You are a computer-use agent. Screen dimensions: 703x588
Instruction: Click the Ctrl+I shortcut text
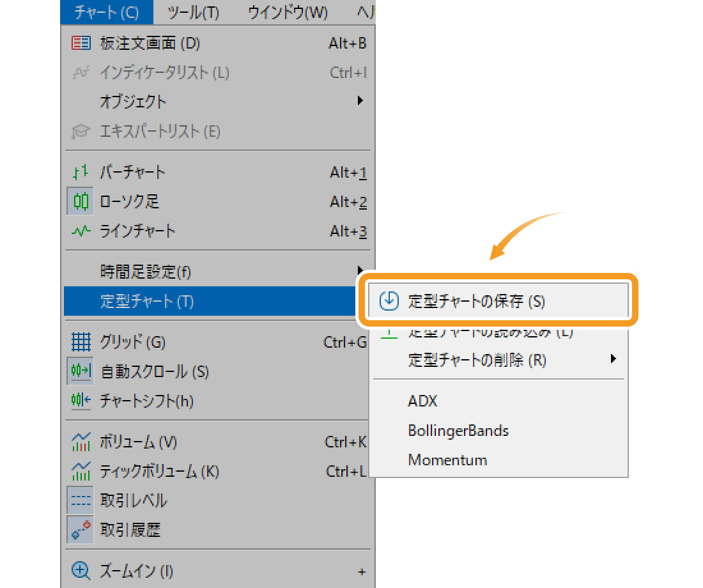[348, 72]
